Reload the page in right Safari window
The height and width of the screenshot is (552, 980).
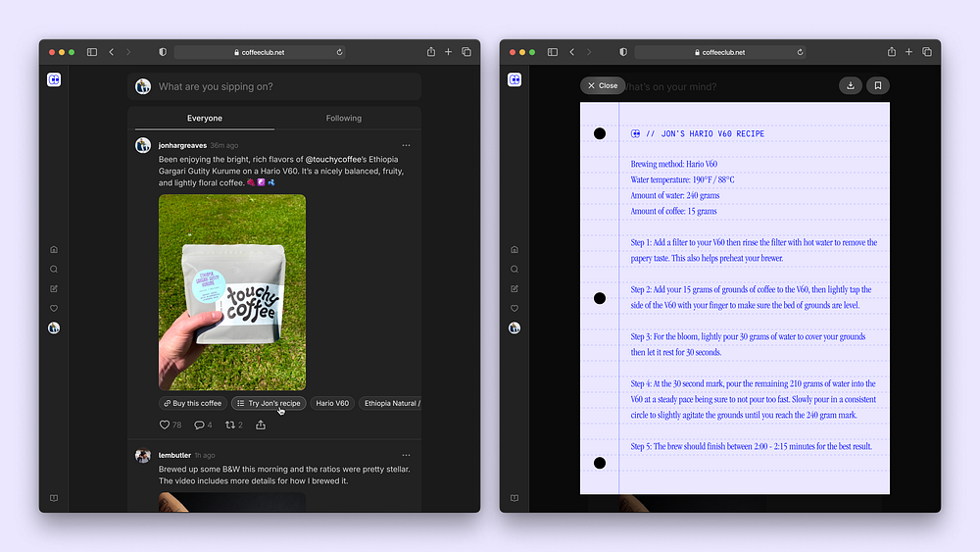800,52
